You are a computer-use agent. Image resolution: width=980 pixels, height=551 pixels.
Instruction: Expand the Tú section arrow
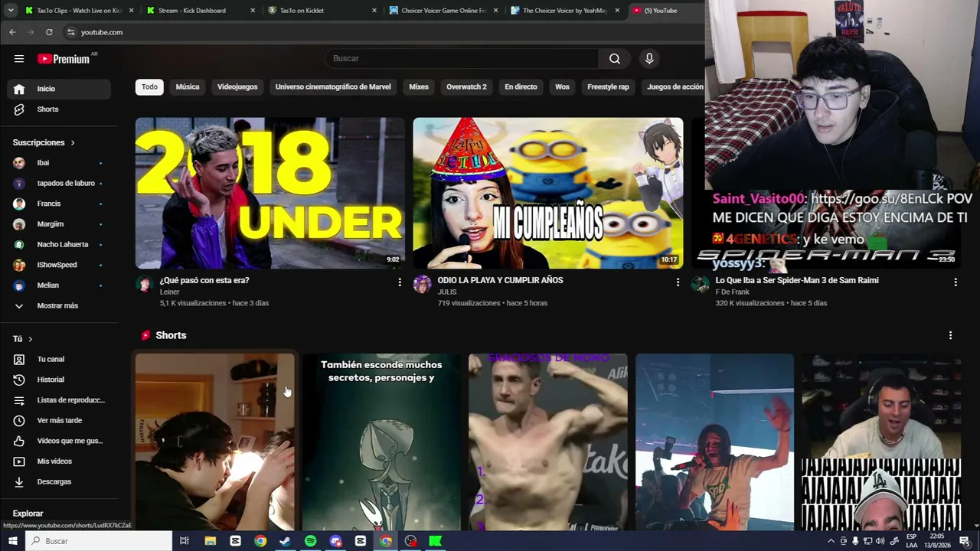click(30, 339)
